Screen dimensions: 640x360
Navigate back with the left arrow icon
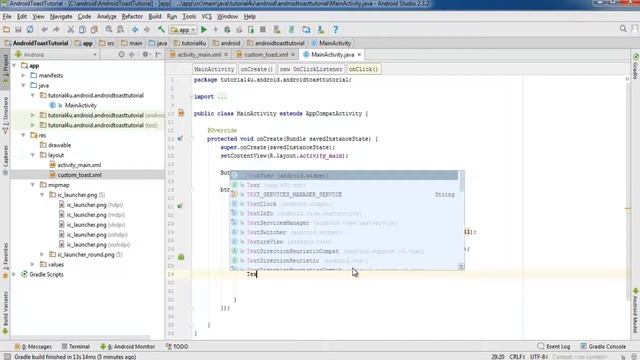coord(135,29)
